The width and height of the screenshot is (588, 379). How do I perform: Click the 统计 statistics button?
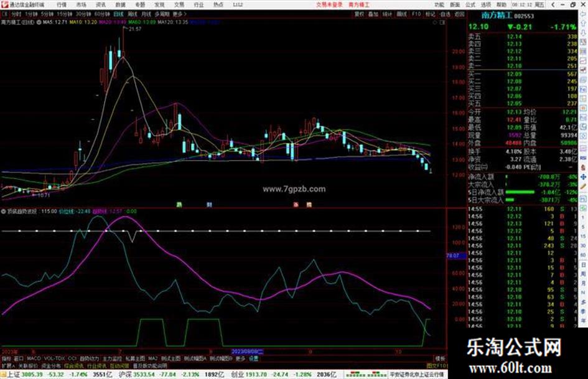click(x=387, y=14)
